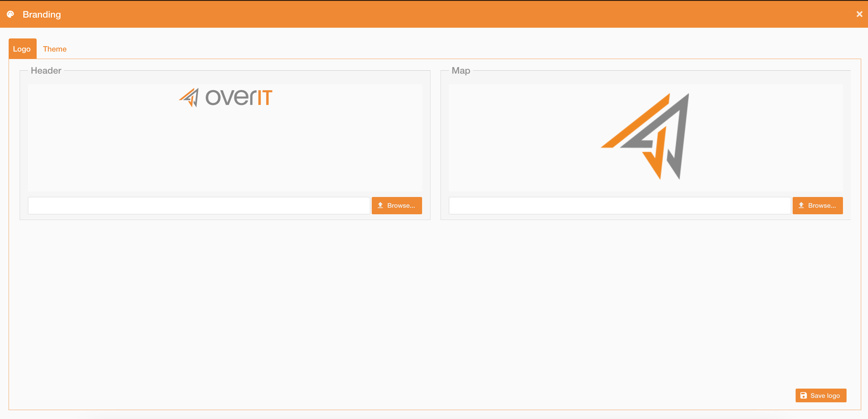Click the Map file path field
Viewport: 868px width, 419px height.
click(x=620, y=205)
